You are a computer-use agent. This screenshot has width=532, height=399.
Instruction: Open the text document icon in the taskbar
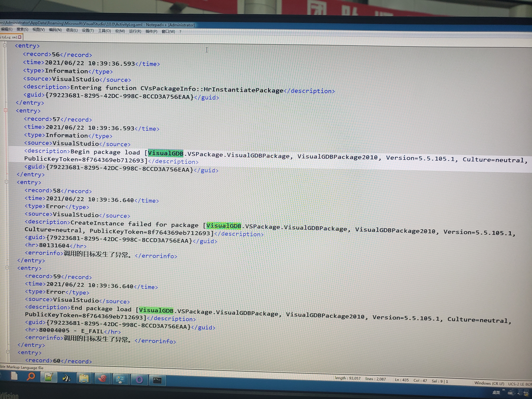(x=14, y=376)
